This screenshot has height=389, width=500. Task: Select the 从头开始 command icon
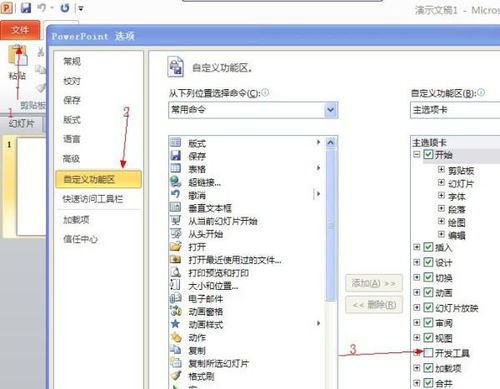click(x=176, y=233)
